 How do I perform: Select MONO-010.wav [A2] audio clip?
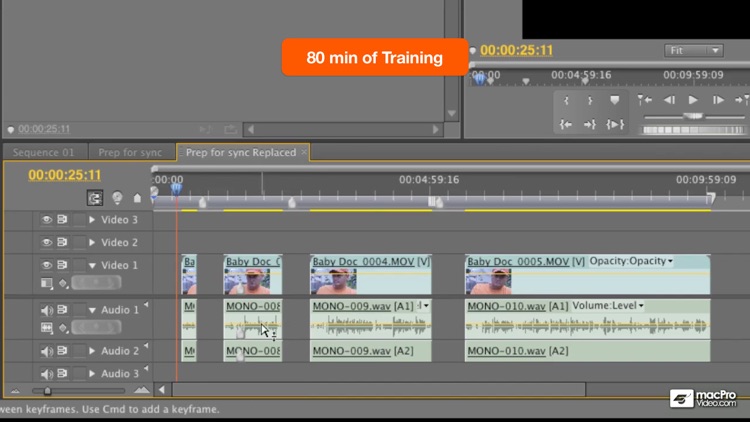click(x=587, y=351)
